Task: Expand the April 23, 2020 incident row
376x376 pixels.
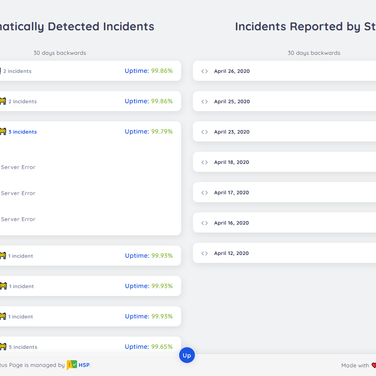Action: pyautogui.click(x=284, y=132)
